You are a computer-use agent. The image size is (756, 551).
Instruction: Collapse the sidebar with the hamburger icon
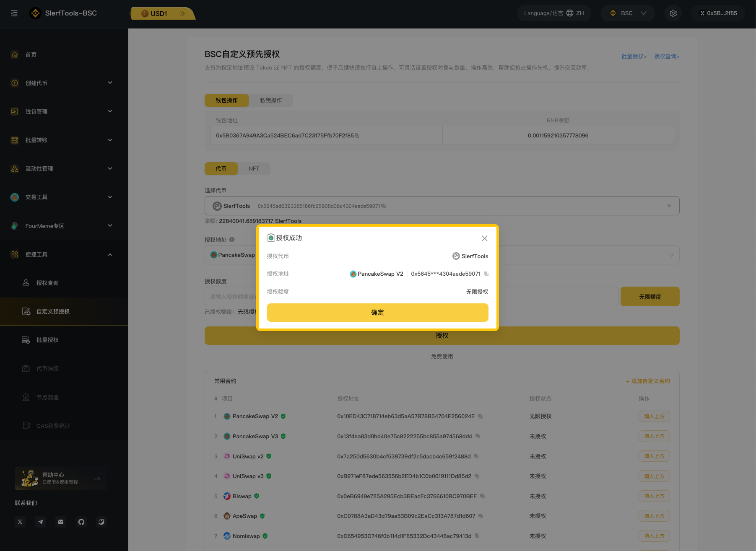[x=14, y=13]
